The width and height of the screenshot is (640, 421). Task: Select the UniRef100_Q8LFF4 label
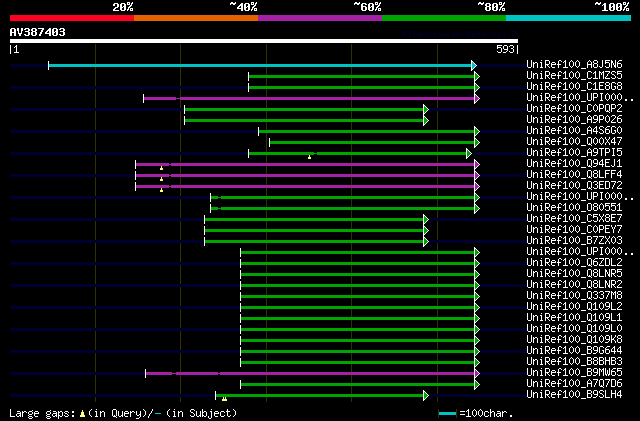coord(574,175)
